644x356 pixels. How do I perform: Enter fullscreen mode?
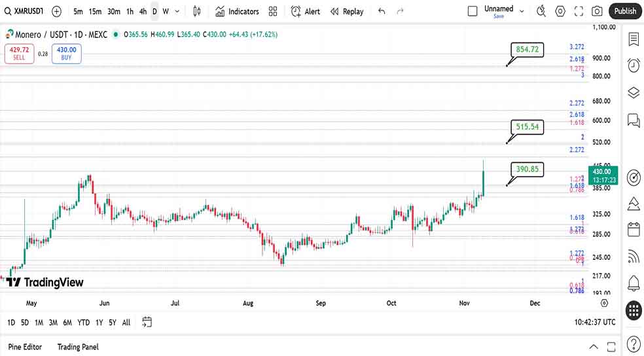[579, 11]
